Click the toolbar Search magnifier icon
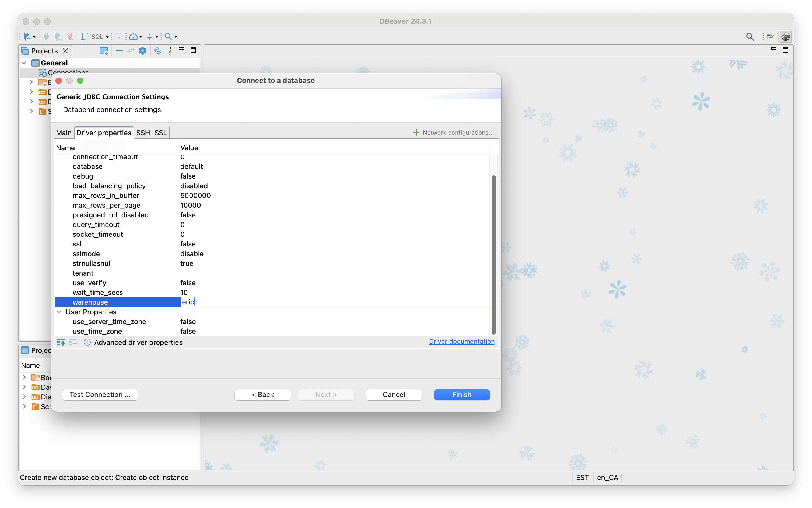This screenshot has height=508, width=812. [169, 37]
